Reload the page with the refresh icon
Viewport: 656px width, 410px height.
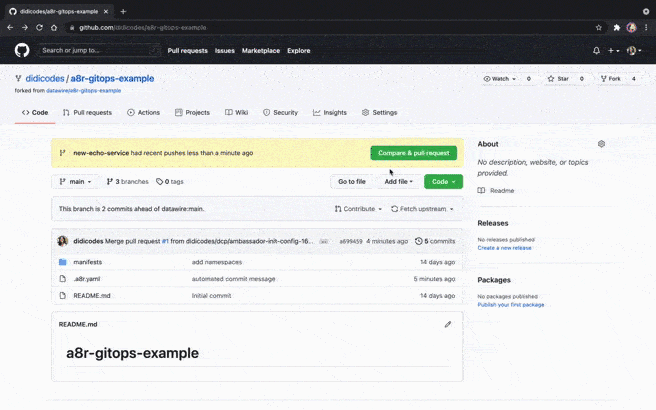tap(39, 28)
